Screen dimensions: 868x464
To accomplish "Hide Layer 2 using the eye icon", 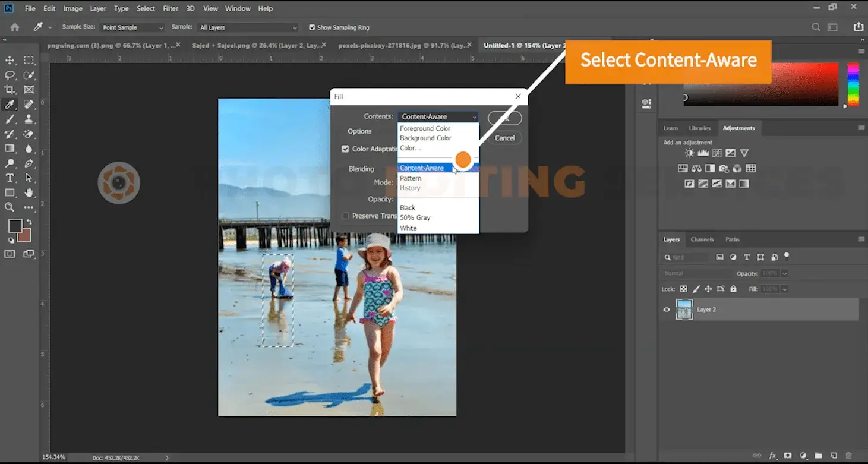I will point(667,310).
